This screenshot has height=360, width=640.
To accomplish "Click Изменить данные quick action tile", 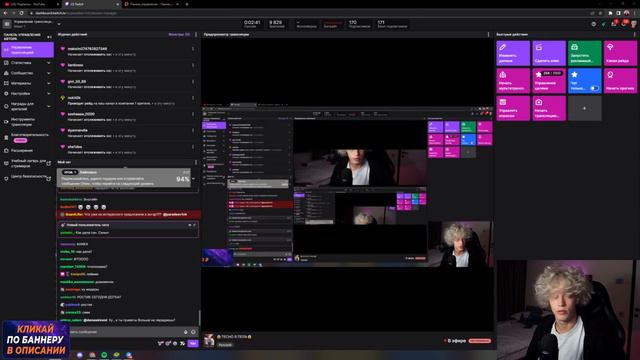I will (x=513, y=53).
